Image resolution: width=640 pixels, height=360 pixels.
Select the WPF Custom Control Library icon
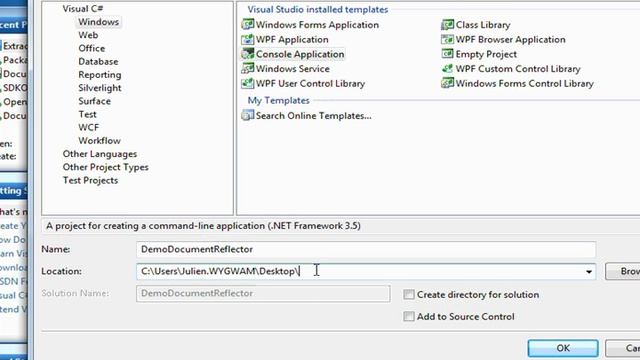coord(447,69)
